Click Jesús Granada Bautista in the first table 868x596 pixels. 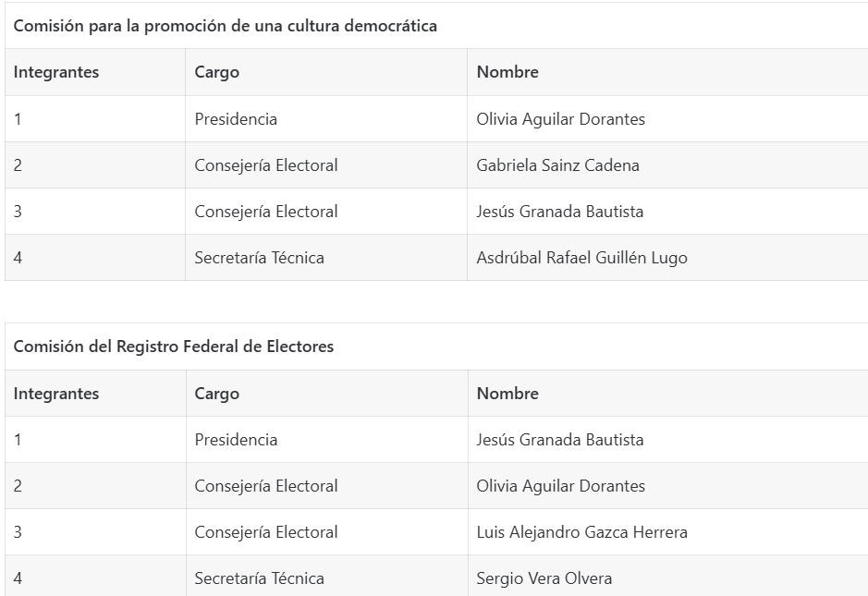click(x=559, y=212)
